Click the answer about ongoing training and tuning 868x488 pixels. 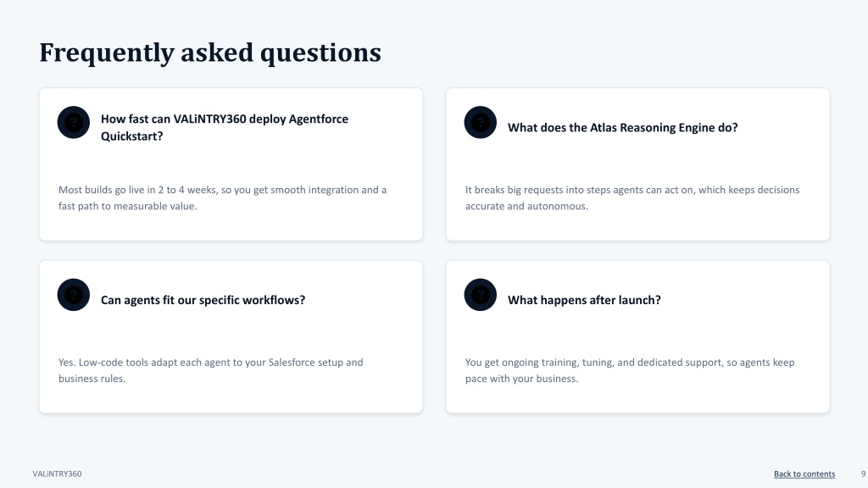point(630,371)
